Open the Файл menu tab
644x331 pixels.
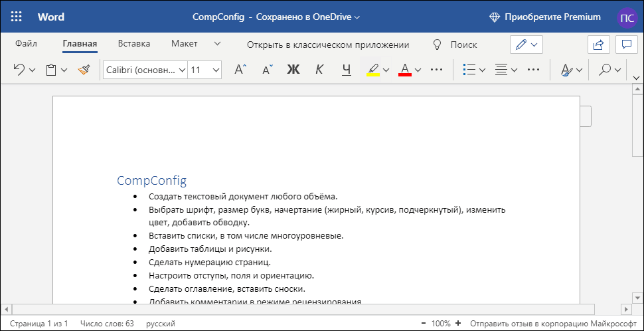coord(26,44)
